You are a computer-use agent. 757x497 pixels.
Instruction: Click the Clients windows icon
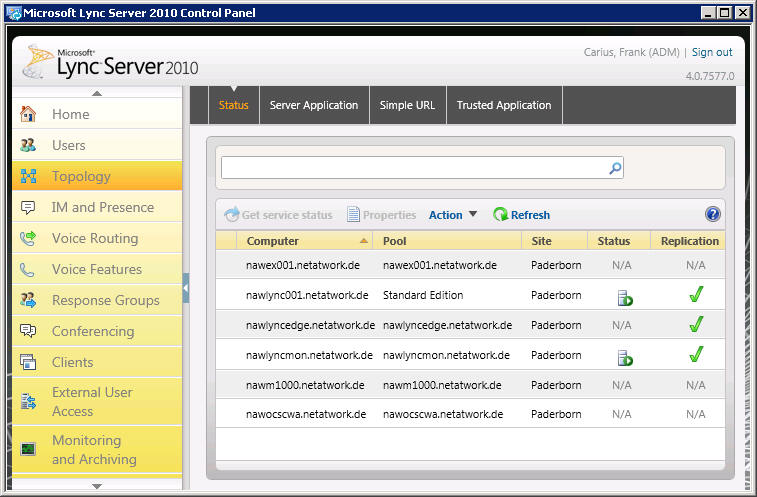[x=28, y=362]
